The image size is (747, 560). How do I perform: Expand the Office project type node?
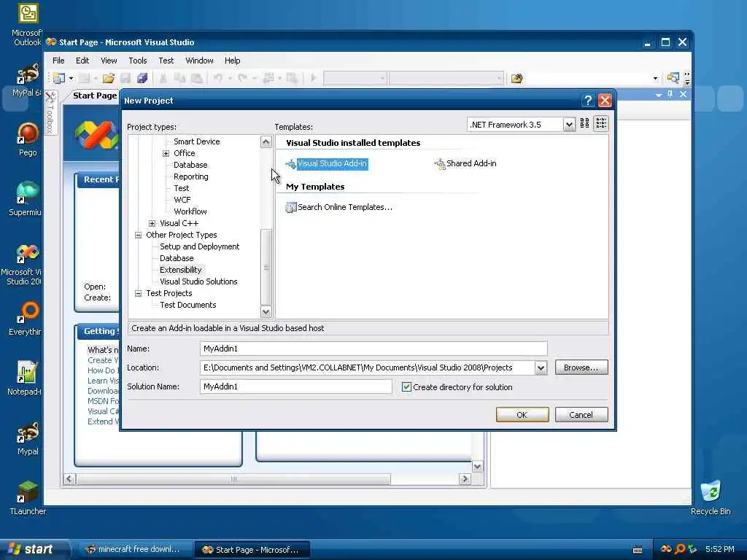[x=166, y=153]
